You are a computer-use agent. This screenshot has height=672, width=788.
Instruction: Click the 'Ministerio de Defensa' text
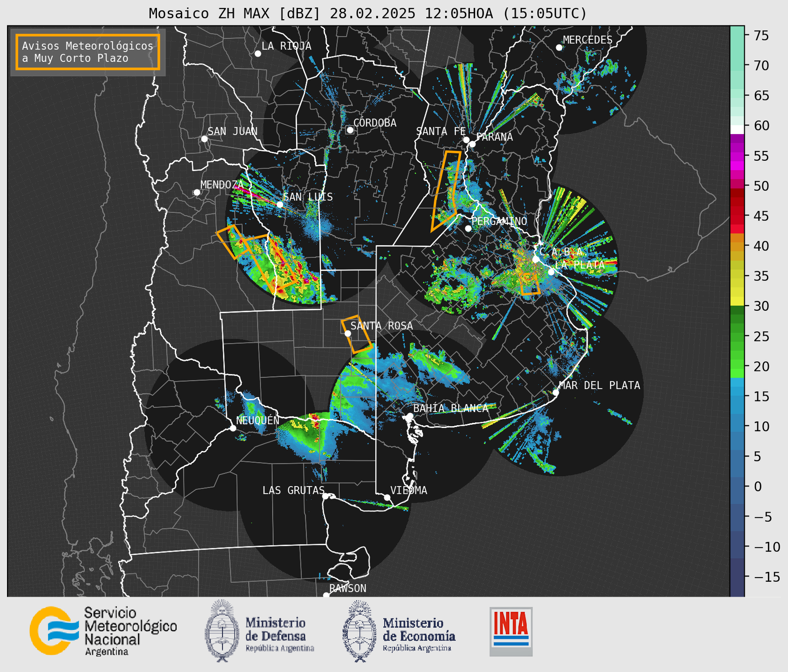tap(276, 629)
